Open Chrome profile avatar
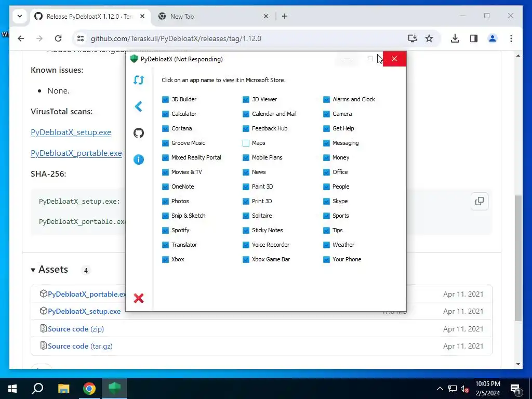532x399 pixels. pos(493,38)
